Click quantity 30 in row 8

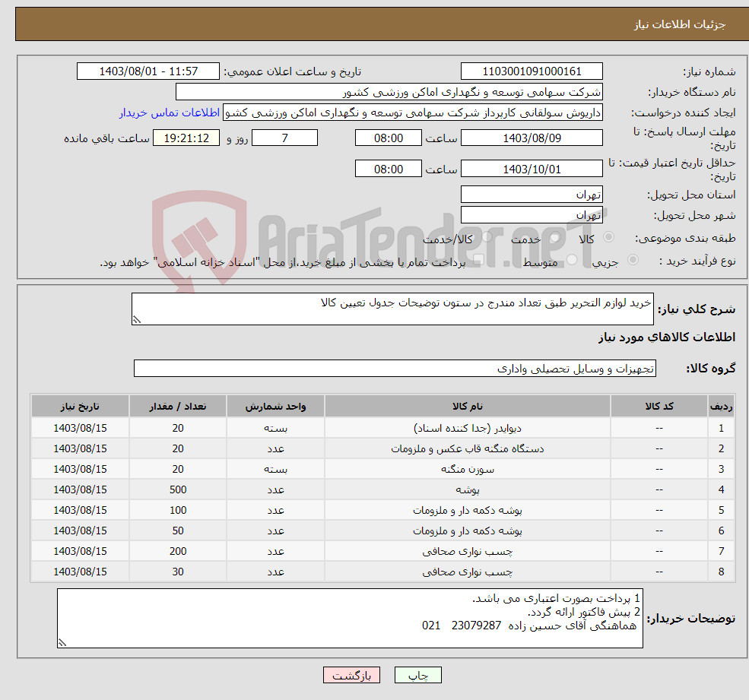point(178,572)
